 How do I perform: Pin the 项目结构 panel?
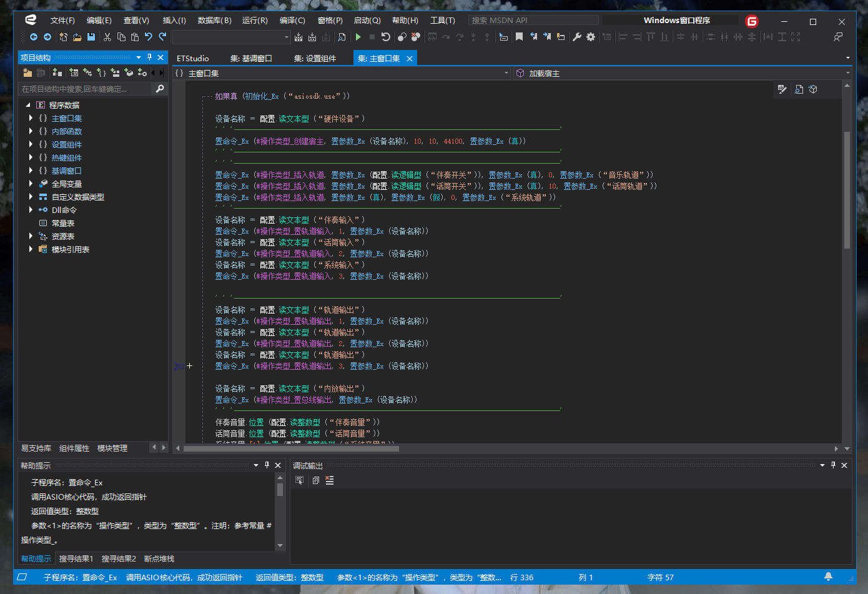pyautogui.click(x=149, y=57)
